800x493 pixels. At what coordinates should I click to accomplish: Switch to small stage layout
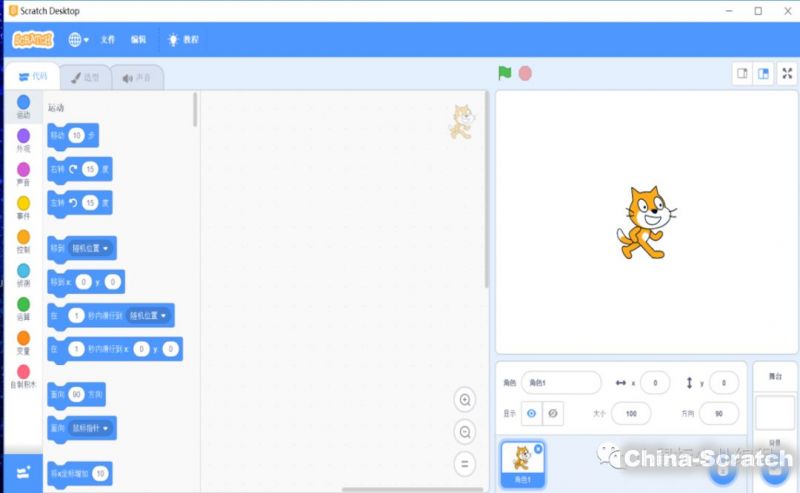pyautogui.click(x=742, y=73)
